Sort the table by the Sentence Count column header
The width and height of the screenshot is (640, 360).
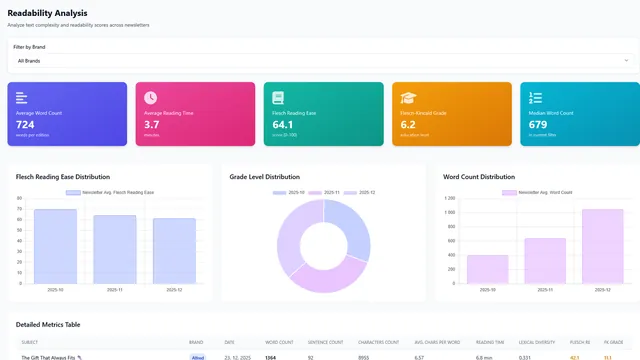tap(325, 342)
